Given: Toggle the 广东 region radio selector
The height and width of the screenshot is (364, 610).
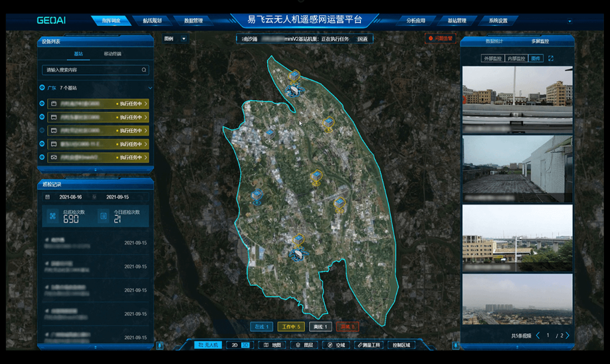Looking at the screenshot, I should pos(43,88).
